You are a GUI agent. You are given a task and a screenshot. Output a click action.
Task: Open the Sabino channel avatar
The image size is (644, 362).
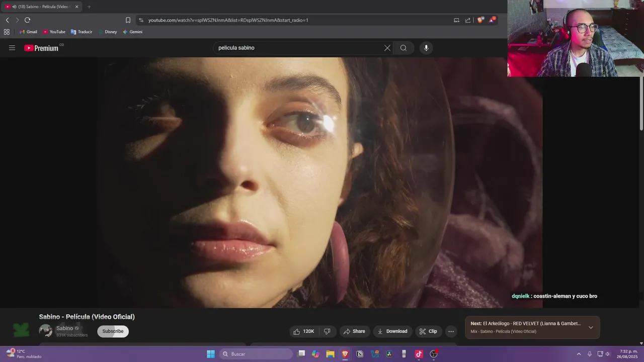click(46, 330)
